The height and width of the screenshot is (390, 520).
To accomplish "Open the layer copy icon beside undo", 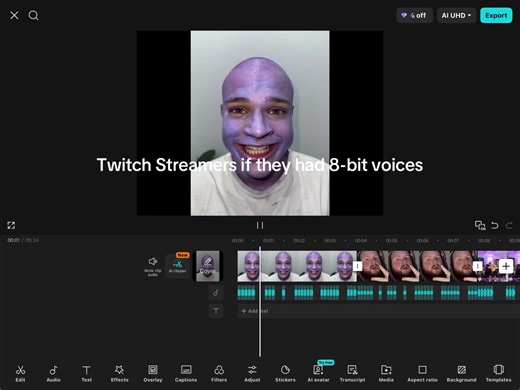I will click(x=480, y=226).
